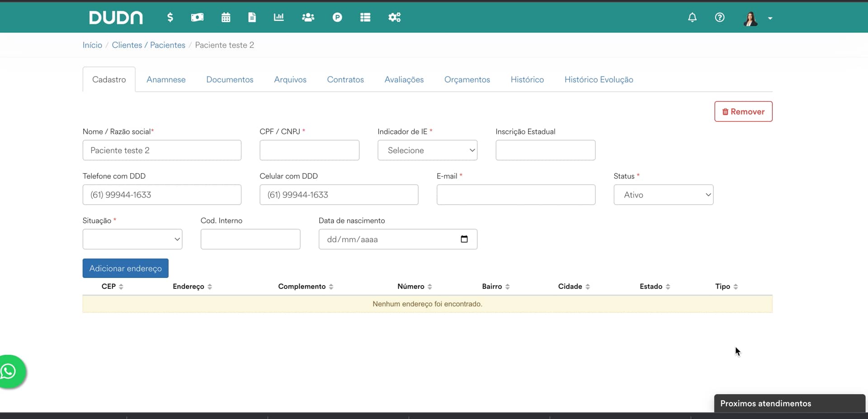The height and width of the screenshot is (419, 868).
Task: Open the Status dropdown showing Ativo
Action: click(663, 194)
